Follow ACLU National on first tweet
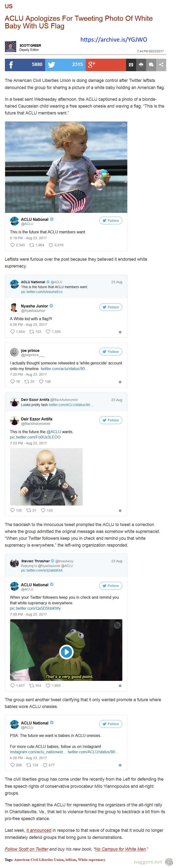 [111, 220]
